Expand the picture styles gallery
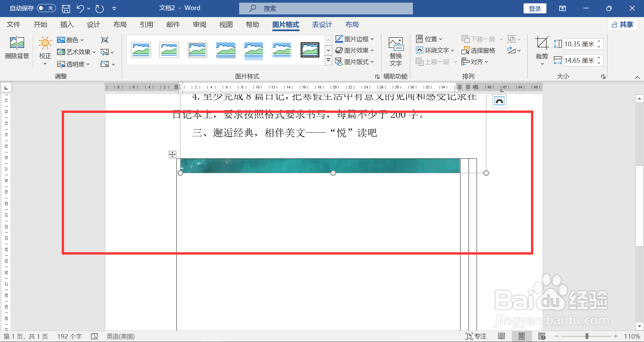The width and height of the screenshot is (644, 342). click(328, 60)
